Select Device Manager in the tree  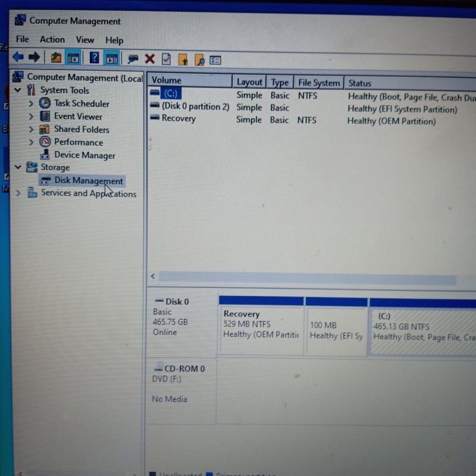84,155
